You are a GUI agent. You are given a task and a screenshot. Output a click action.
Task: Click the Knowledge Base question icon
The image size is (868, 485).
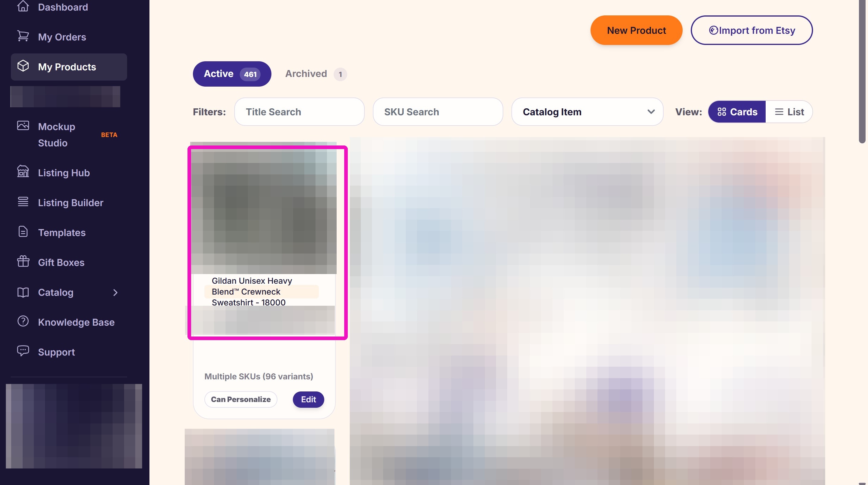pyautogui.click(x=23, y=321)
